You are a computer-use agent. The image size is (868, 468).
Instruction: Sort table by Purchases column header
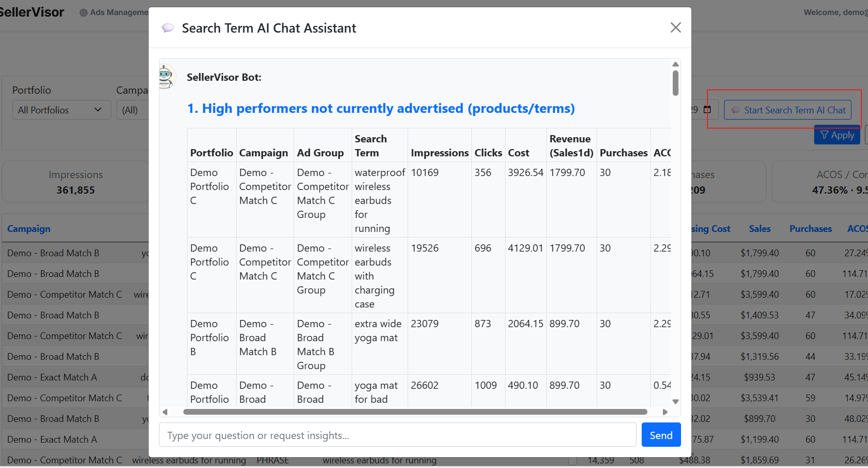[810, 229]
